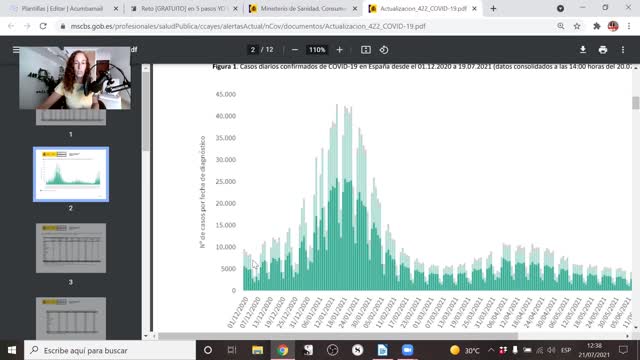The width and height of the screenshot is (640, 360).
Task: Open Task View on the taskbar
Action: coord(232,350)
